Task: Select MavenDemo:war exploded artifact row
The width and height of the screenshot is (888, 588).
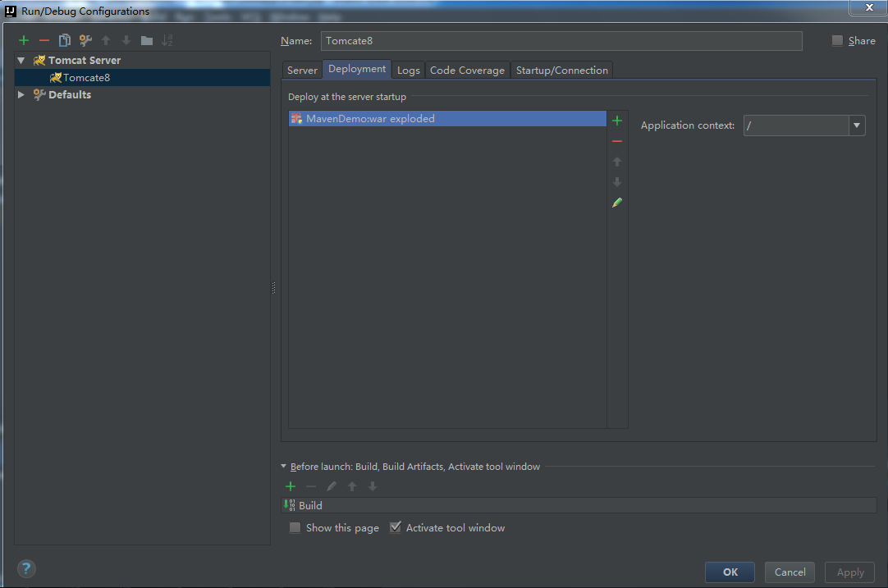Action: pos(447,118)
